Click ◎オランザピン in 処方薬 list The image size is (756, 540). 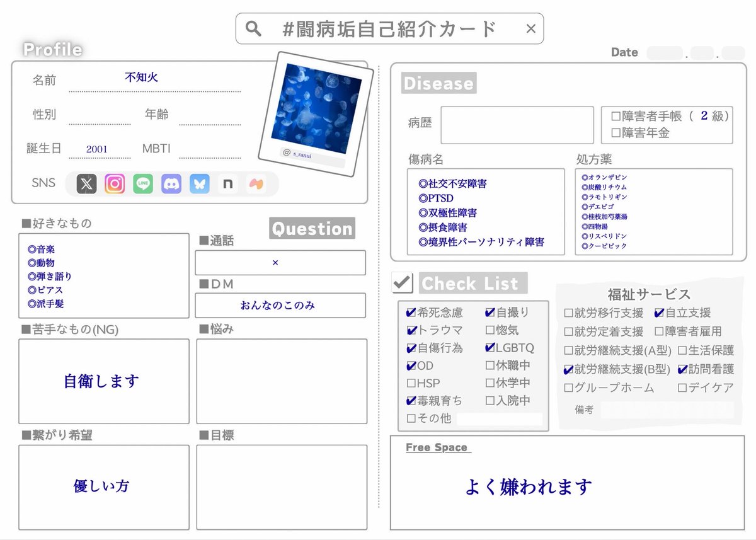point(604,178)
